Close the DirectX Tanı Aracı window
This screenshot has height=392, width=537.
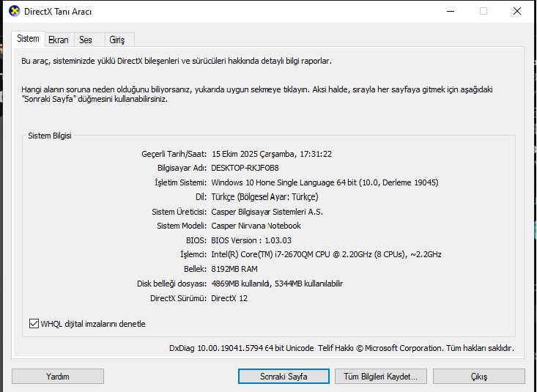click(x=517, y=11)
